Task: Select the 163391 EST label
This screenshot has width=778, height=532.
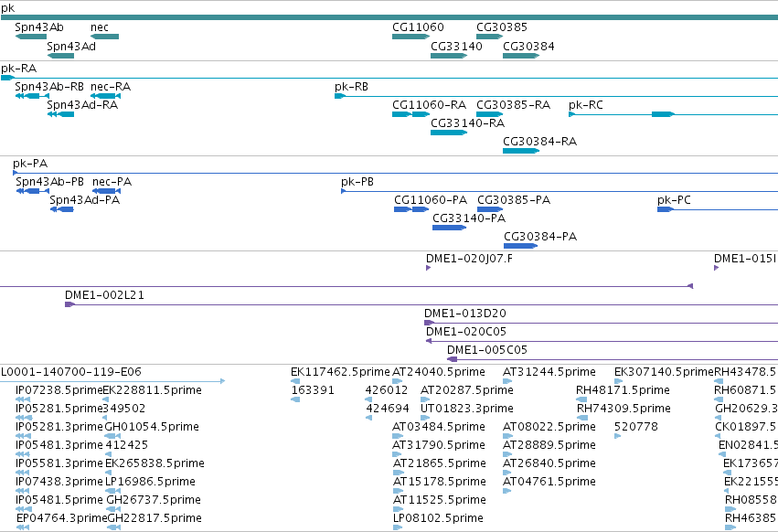Action: point(313,390)
